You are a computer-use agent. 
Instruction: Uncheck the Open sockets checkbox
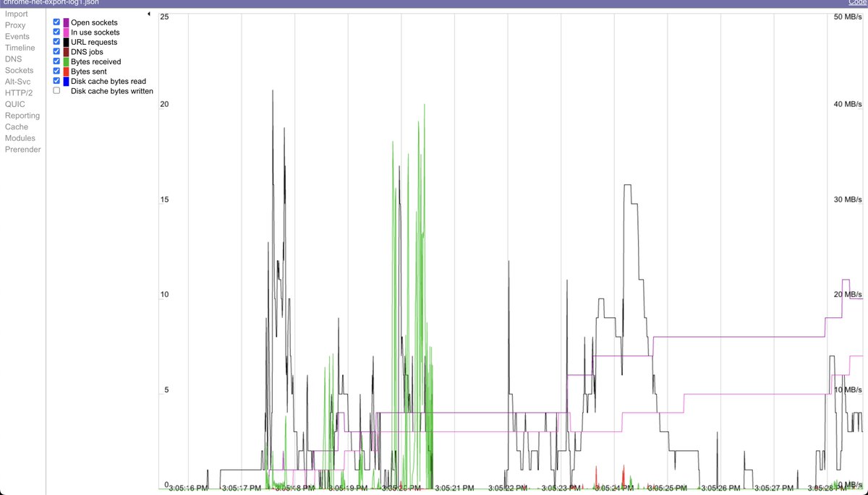56,22
